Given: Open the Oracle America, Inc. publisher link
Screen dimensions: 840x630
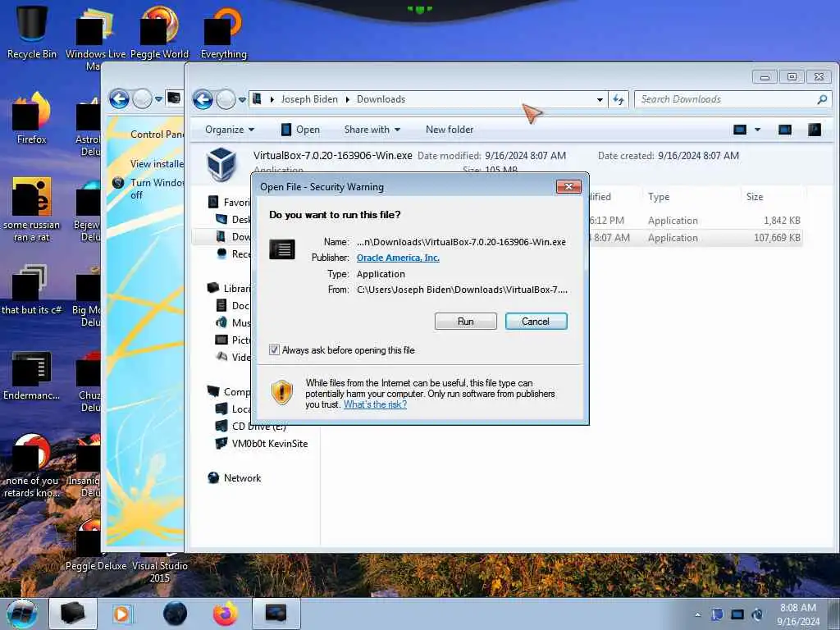Looking at the screenshot, I should [398, 258].
